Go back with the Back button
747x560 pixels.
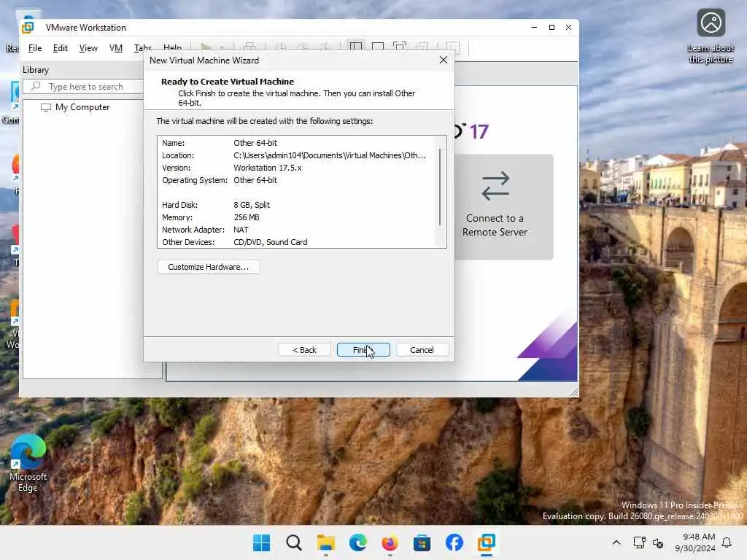point(304,350)
